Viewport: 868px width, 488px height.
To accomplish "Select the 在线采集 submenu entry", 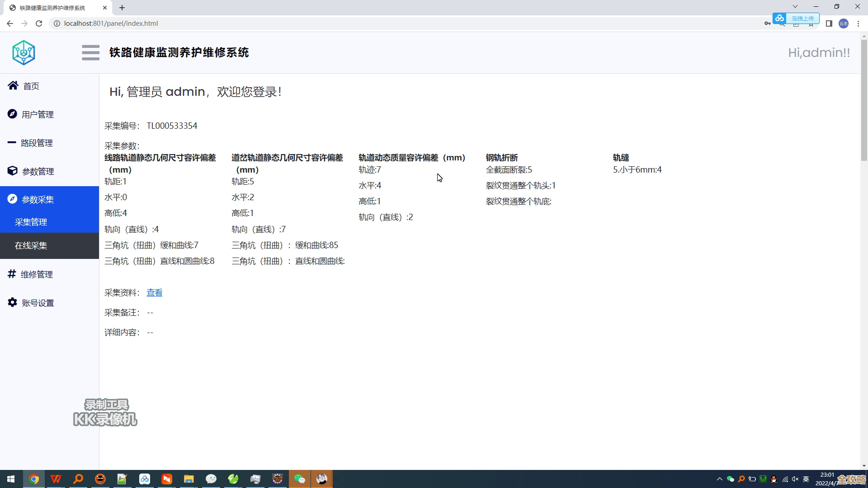I will 30,245.
